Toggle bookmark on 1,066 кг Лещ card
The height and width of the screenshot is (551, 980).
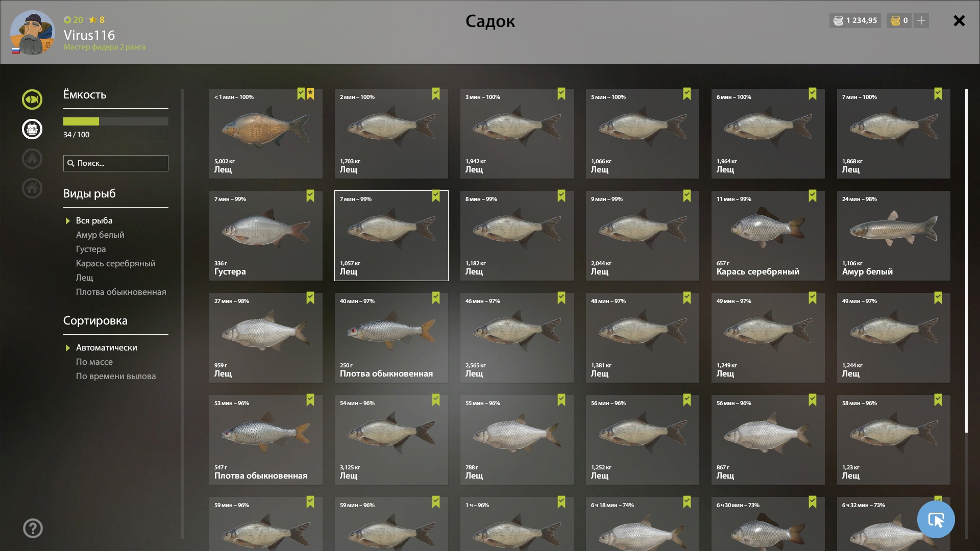(x=687, y=94)
